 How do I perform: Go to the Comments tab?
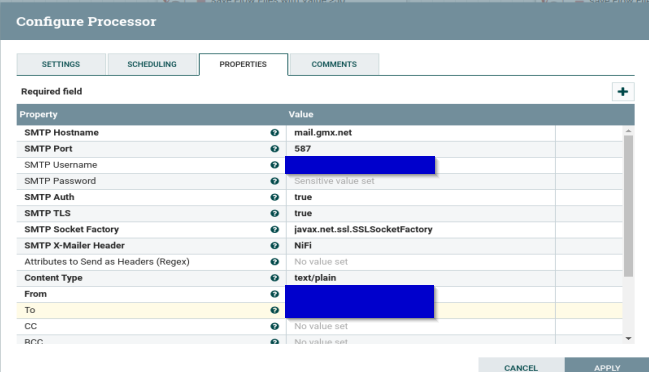334,64
